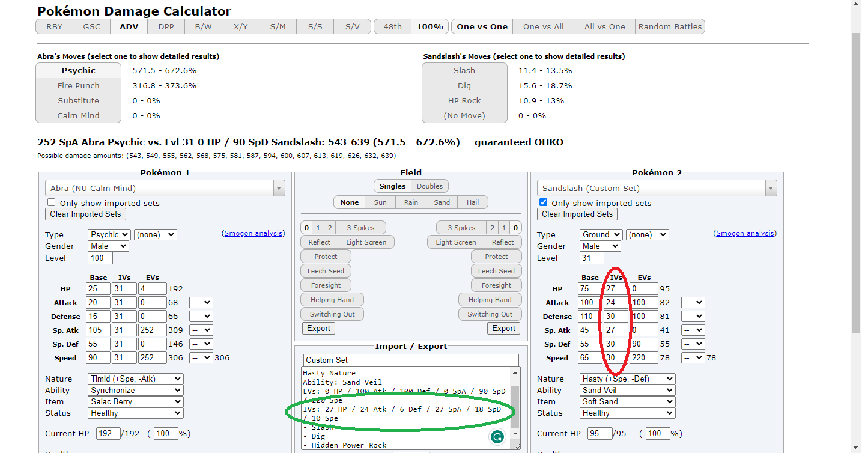Toggle the left-side Reflect field button
The width and height of the screenshot is (868, 453).
319,242
